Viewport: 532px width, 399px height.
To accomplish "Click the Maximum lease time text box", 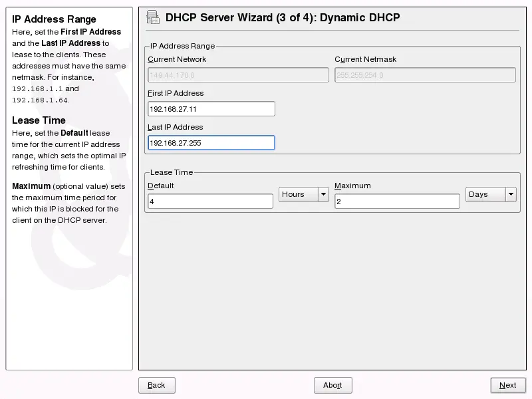I will (x=397, y=201).
